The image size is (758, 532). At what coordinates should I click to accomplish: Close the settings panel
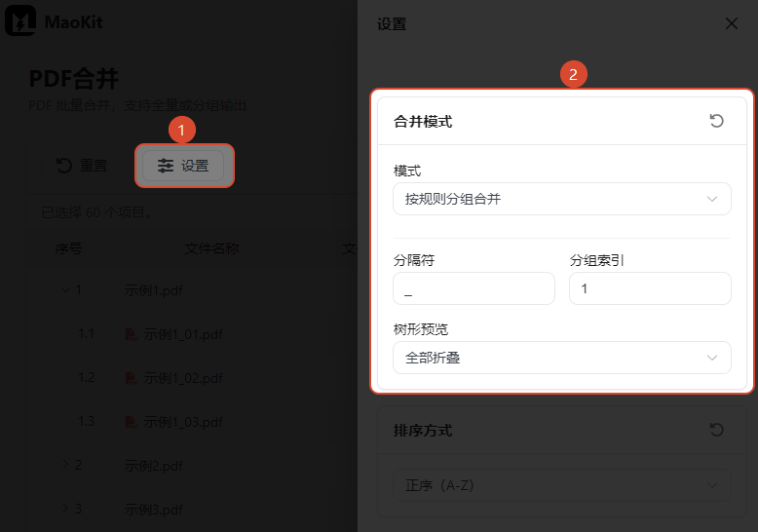(x=731, y=23)
